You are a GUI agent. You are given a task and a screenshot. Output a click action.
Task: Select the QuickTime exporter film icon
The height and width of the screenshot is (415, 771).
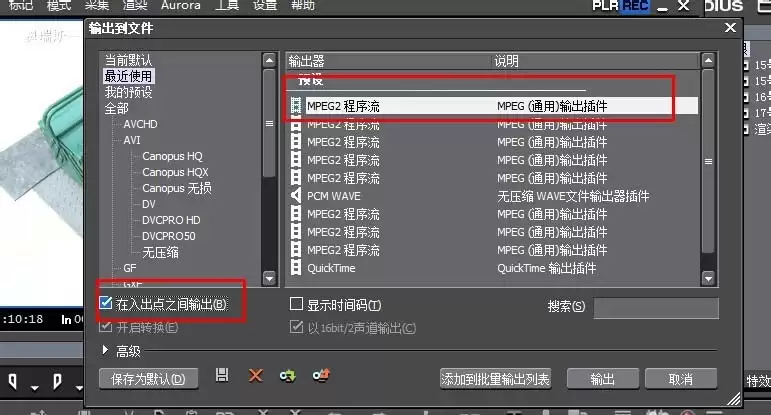pos(296,268)
